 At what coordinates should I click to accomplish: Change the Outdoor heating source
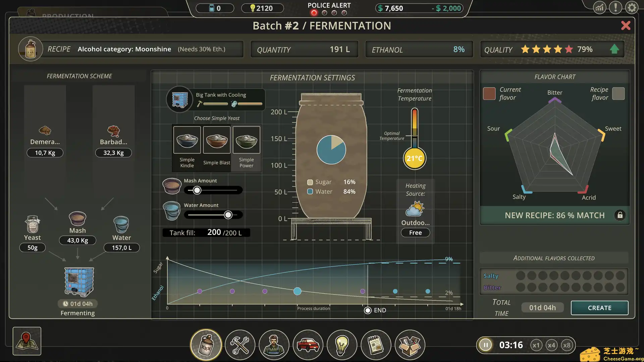point(415,209)
